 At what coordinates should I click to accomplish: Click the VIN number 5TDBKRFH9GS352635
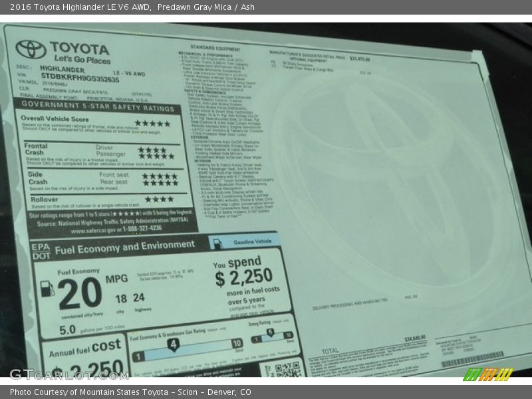[x=80, y=78]
